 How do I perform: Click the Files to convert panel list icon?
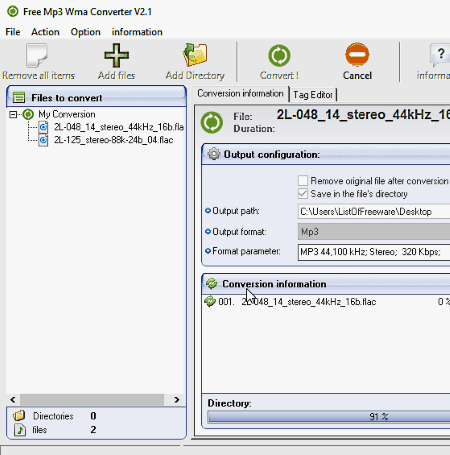click(x=19, y=98)
